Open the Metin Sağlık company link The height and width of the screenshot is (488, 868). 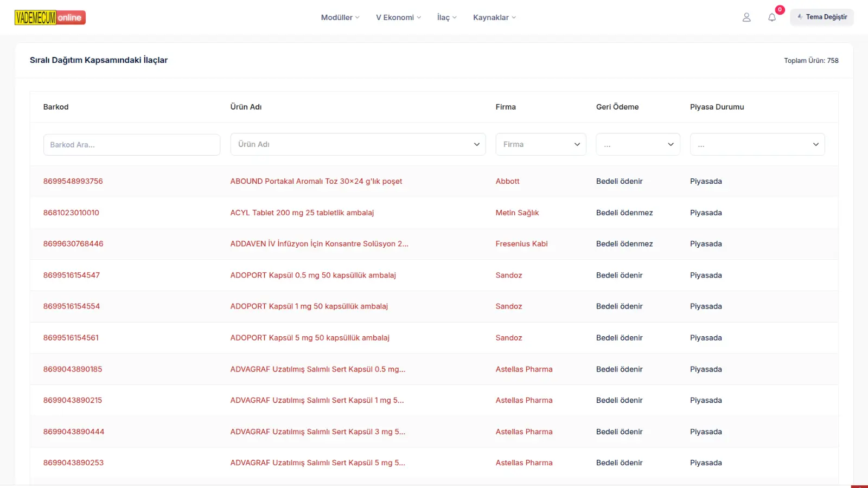pyautogui.click(x=518, y=213)
